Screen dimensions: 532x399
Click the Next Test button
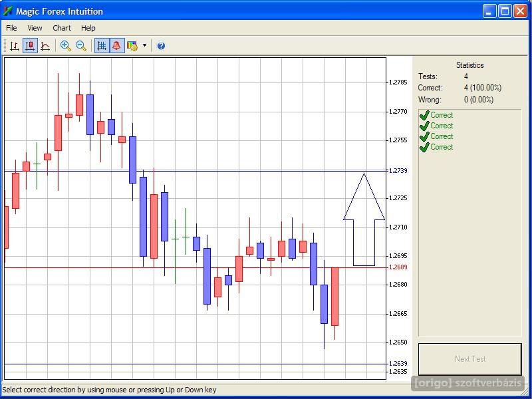pos(470,359)
